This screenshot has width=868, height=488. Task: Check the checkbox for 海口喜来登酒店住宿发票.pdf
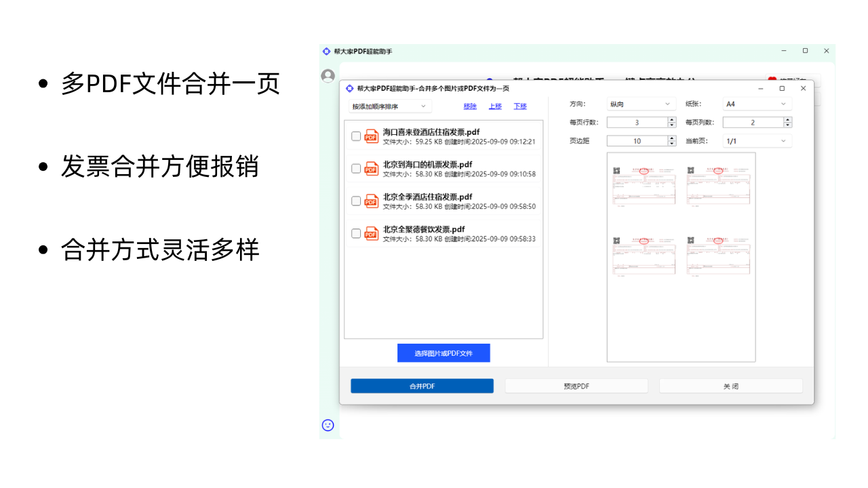(x=356, y=136)
